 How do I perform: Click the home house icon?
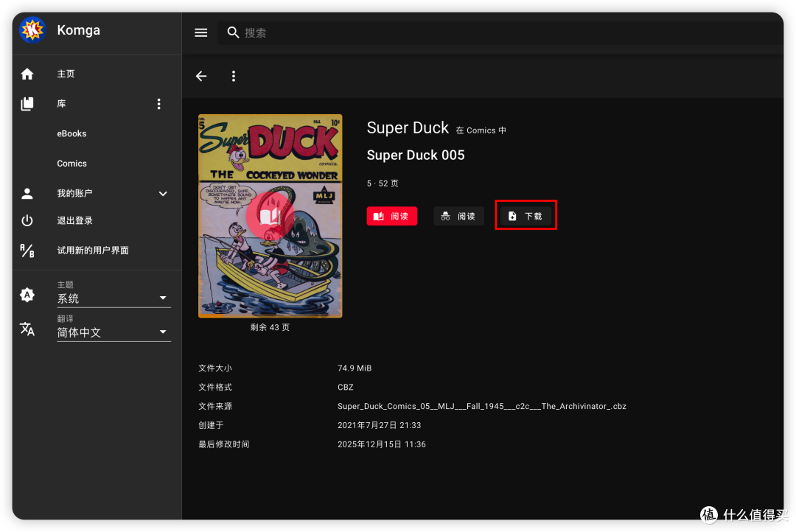pos(27,74)
